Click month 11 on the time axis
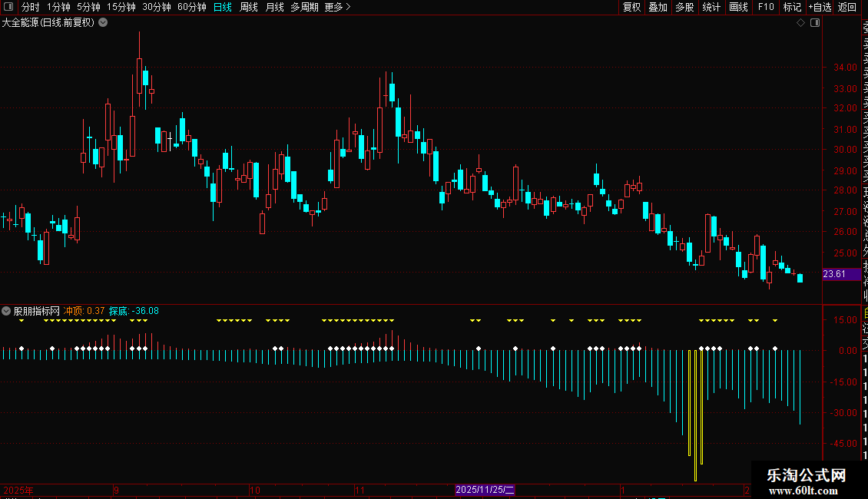The height and width of the screenshot is (499, 868). coord(359,490)
